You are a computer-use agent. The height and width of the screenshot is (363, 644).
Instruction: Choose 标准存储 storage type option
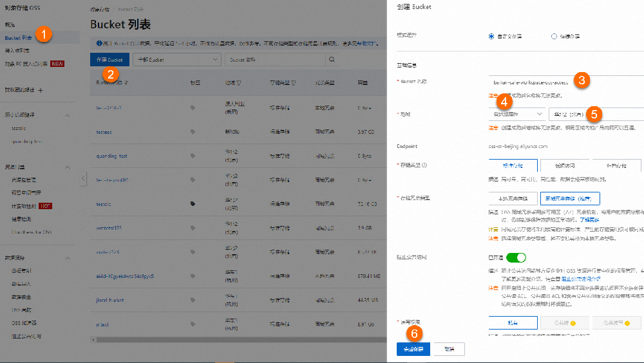pos(513,165)
